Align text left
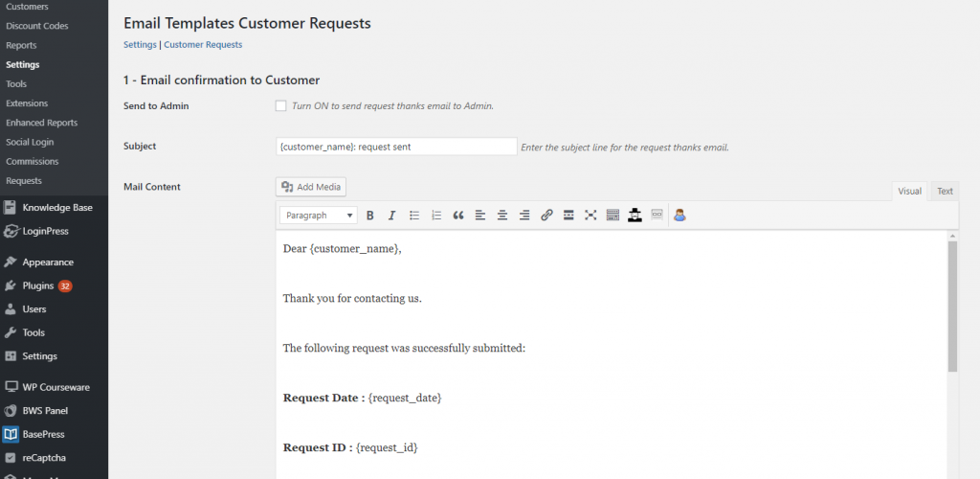 click(x=480, y=216)
